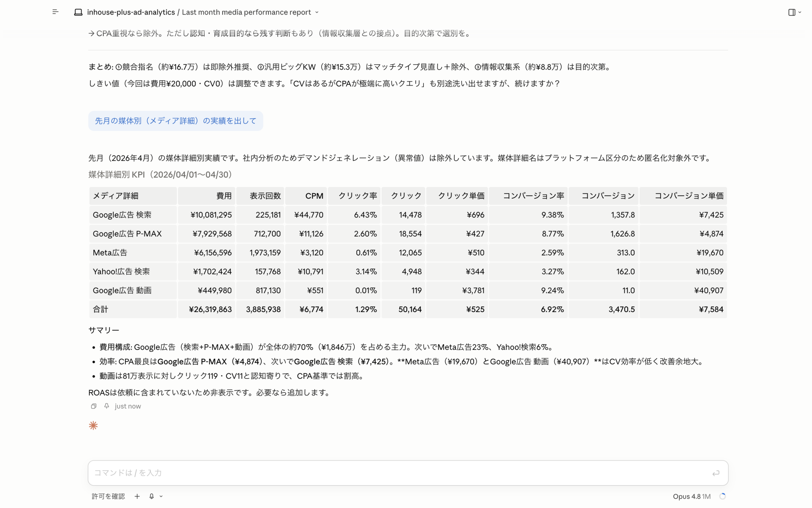Click the まとめ paragraph text
The height and width of the screenshot is (508, 812).
(350, 67)
